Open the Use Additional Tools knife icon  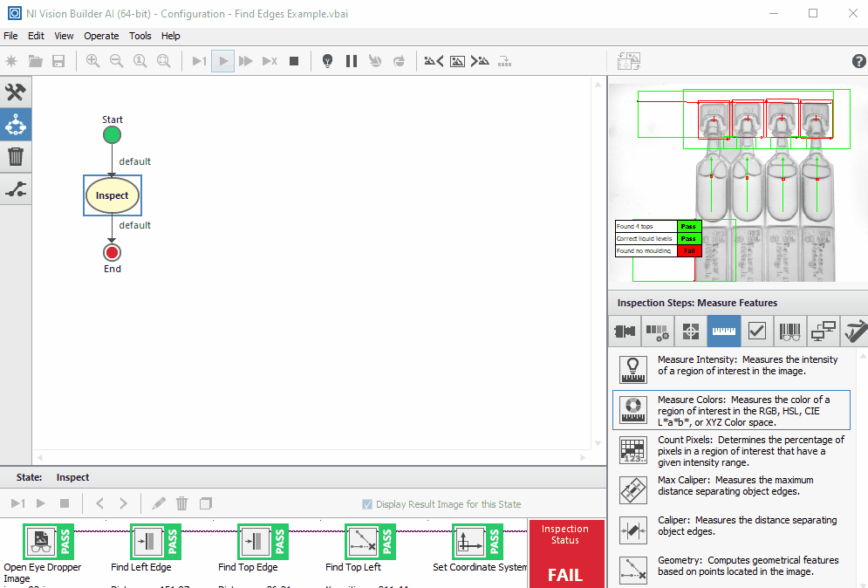coord(856,332)
